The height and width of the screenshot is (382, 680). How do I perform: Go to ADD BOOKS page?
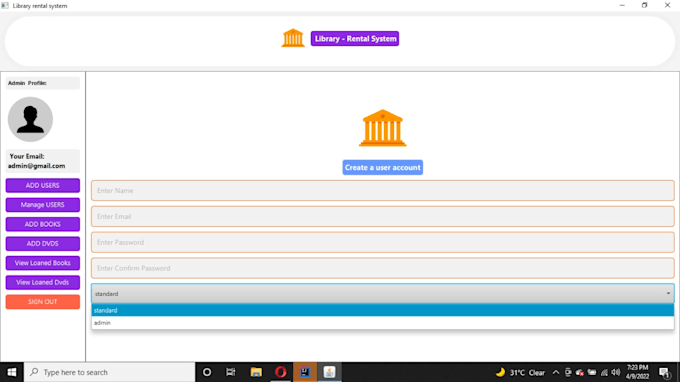pyautogui.click(x=42, y=224)
